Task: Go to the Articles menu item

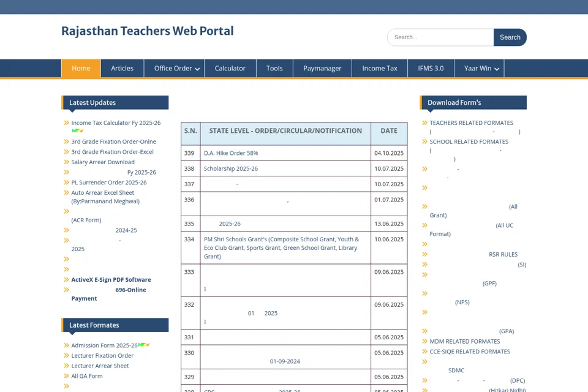Action: pos(123,68)
